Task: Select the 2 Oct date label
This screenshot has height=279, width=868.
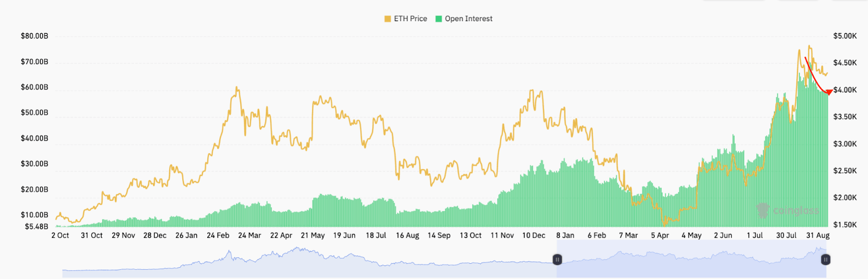Action: click(60, 236)
